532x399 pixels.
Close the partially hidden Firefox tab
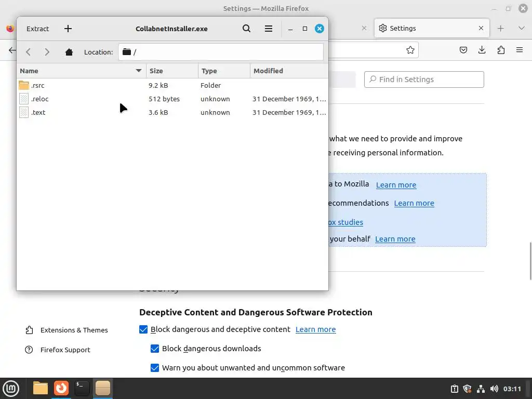pyautogui.click(x=364, y=28)
